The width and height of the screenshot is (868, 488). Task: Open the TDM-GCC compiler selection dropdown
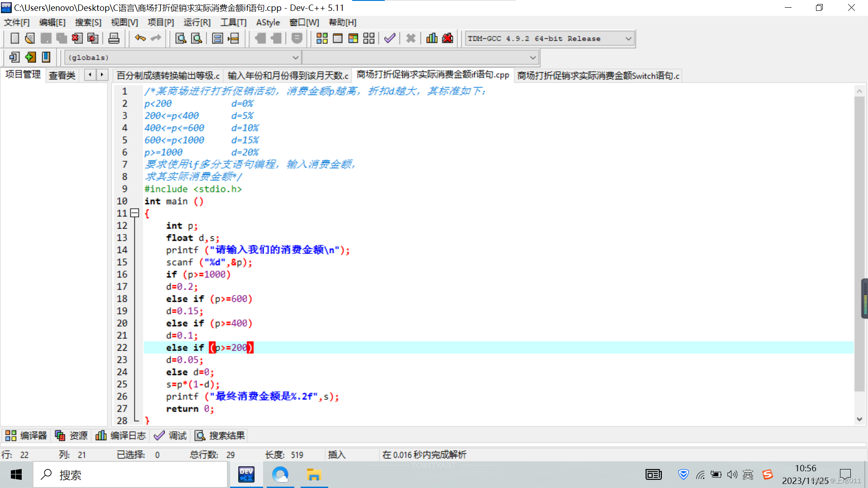click(628, 39)
